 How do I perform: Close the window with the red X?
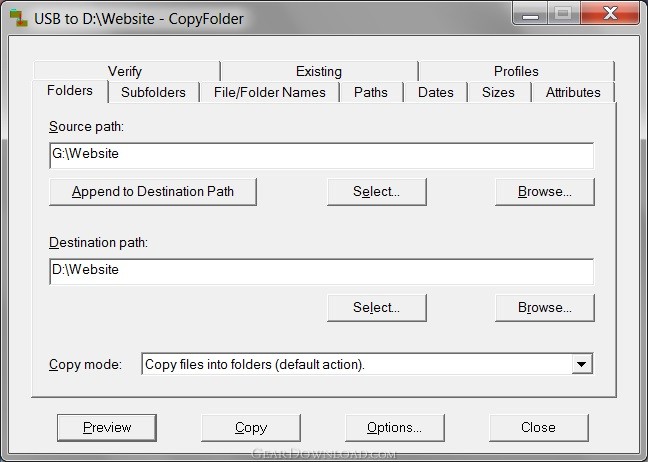click(610, 13)
